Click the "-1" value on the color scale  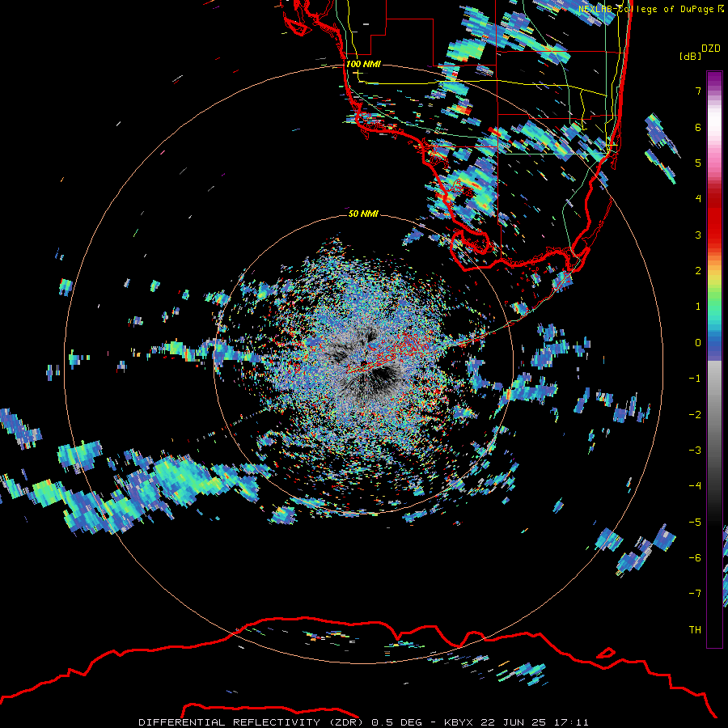[x=695, y=379]
